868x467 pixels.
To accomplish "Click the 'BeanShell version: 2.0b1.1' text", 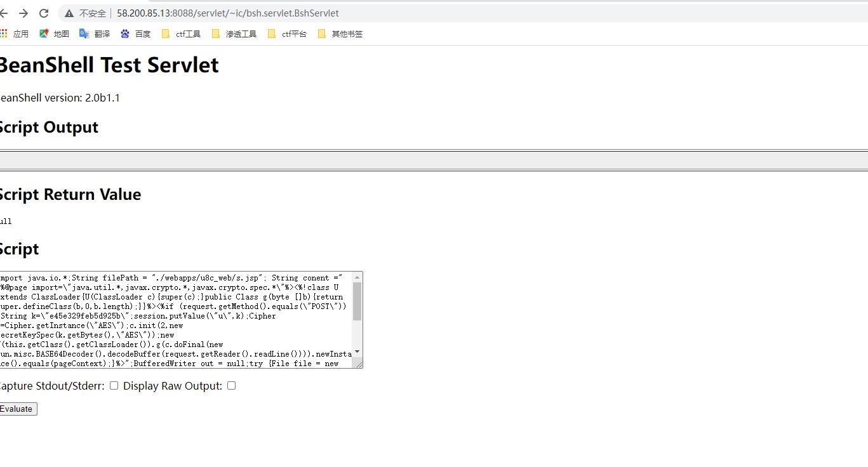I will coord(59,98).
